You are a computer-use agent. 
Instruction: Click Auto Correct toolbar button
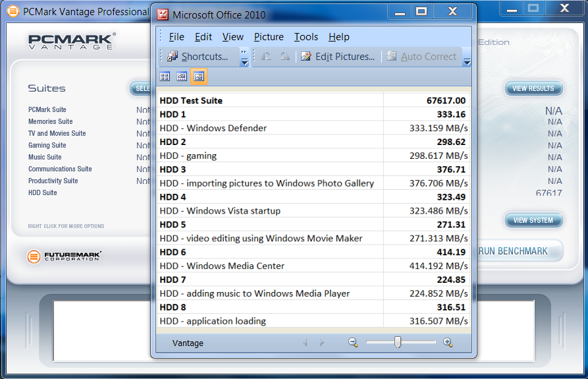[421, 57]
